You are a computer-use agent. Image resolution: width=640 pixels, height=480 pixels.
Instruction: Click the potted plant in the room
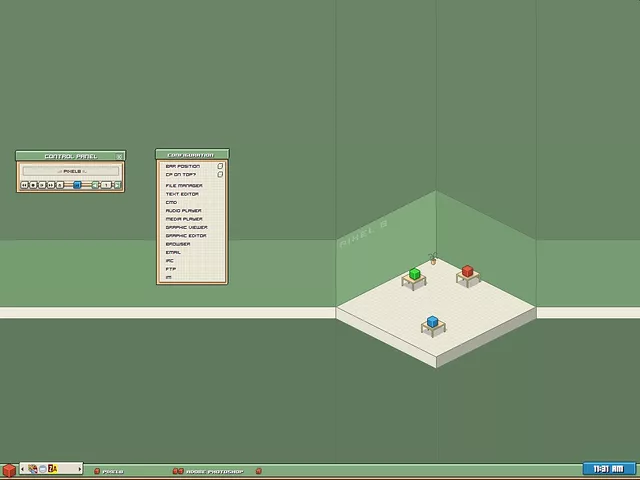(433, 260)
